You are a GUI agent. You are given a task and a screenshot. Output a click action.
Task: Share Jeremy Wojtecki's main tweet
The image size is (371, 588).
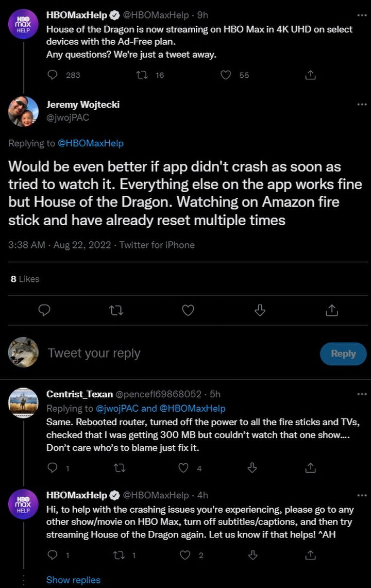coord(332,310)
